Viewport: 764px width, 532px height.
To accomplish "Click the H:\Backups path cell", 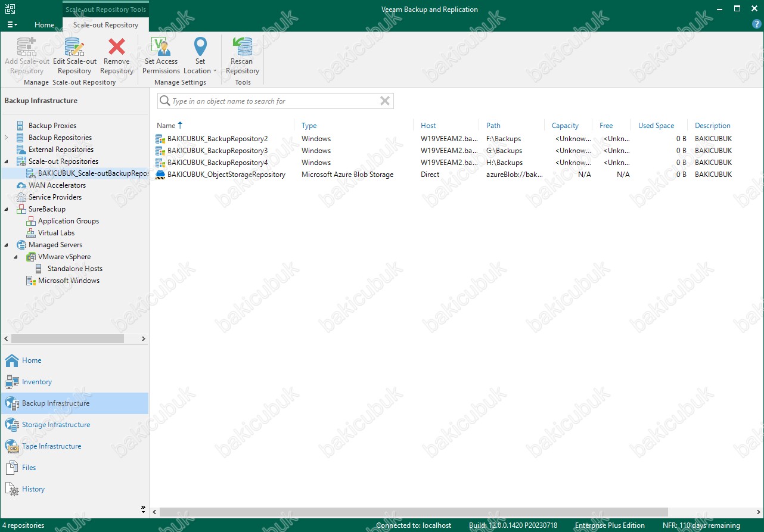I will (x=504, y=163).
